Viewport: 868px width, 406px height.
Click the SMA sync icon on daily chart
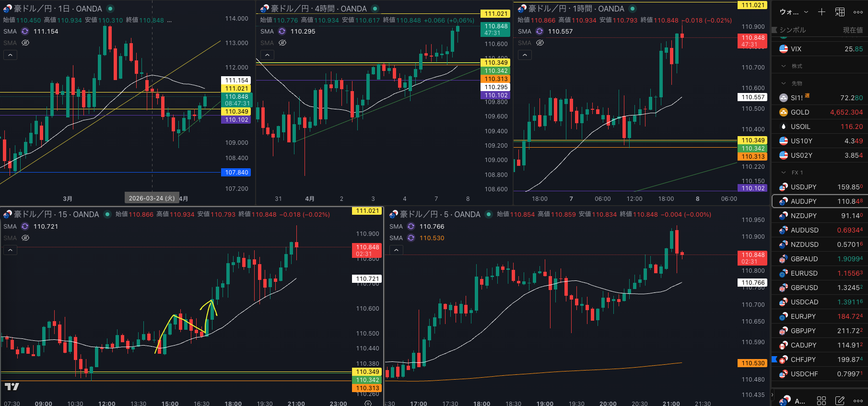[x=25, y=31]
